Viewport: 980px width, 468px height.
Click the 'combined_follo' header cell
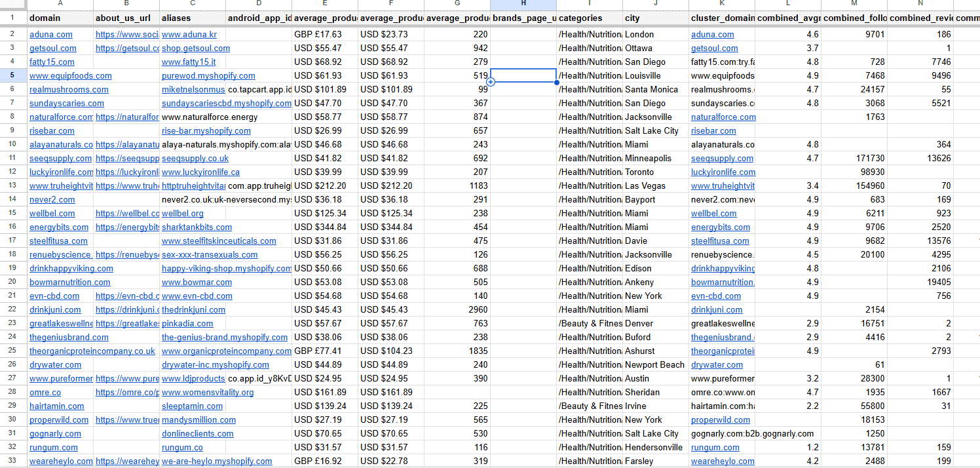(x=854, y=18)
